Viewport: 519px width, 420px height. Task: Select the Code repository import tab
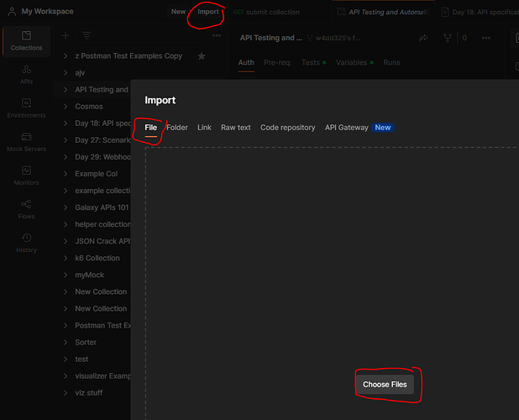[x=288, y=128]
